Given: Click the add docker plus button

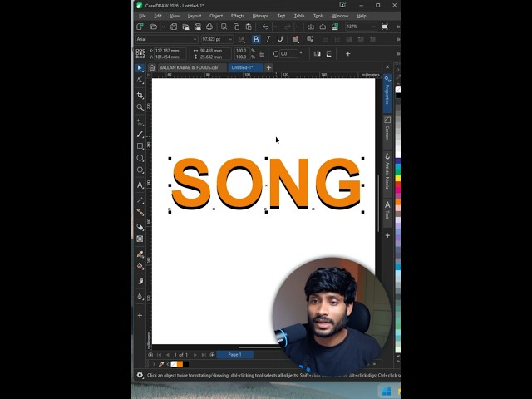Looking at the screenshot, I should tap(387, 235).
